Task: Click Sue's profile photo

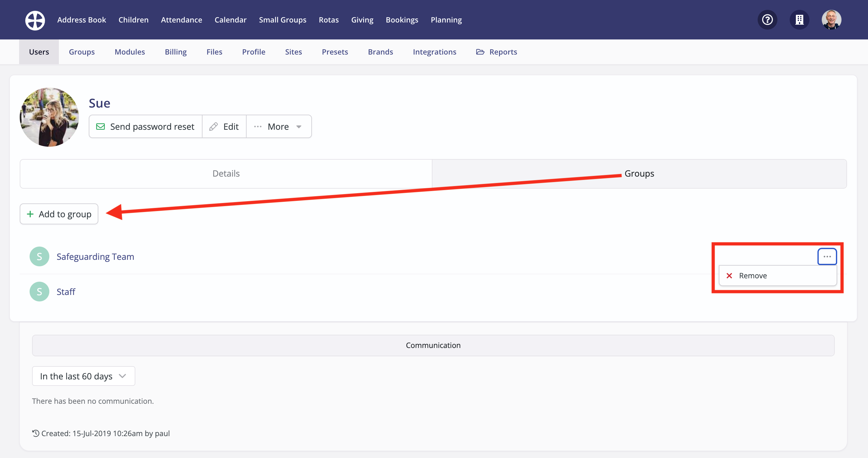Action: 49,117
